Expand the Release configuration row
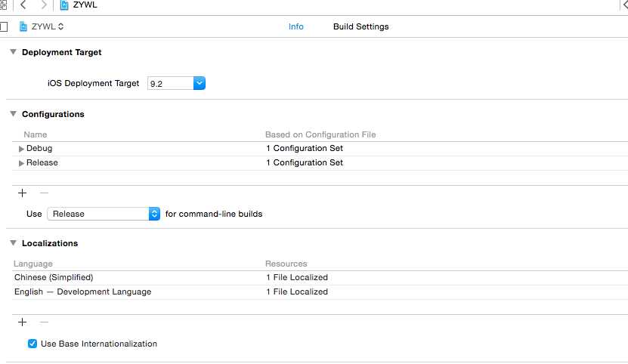This screenshot has width=628, height=364. [21, 163]
